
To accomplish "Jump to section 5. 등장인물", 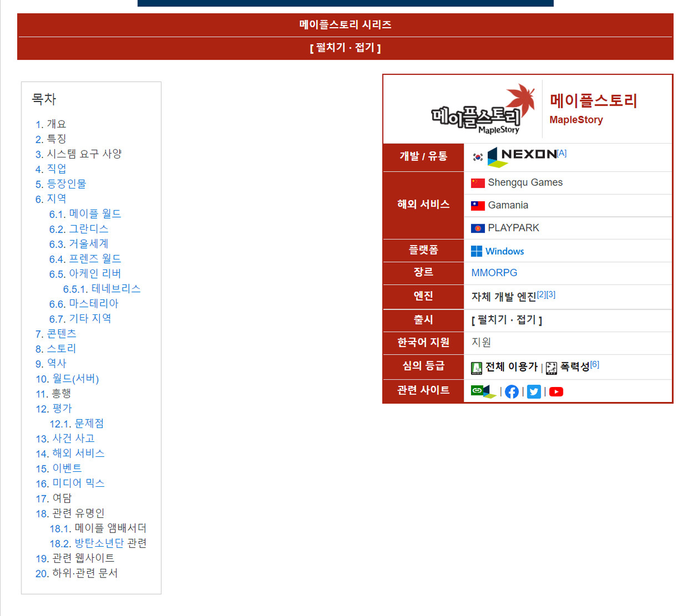I will (x=61, y=183).
